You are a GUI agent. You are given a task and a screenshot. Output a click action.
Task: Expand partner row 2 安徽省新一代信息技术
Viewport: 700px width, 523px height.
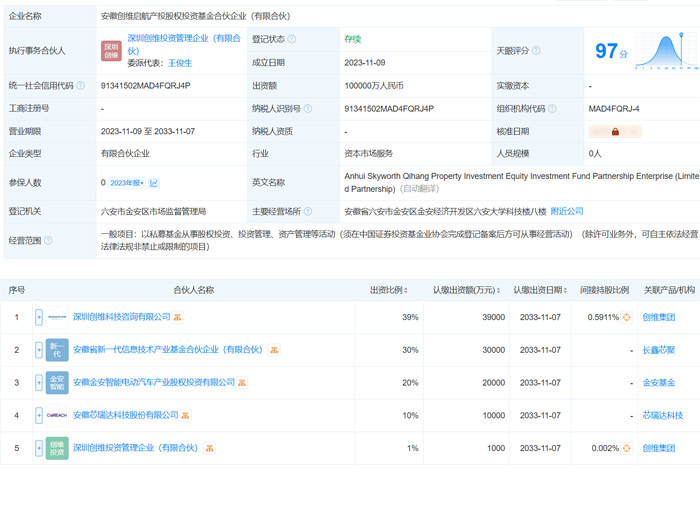(x=39, y=350)
